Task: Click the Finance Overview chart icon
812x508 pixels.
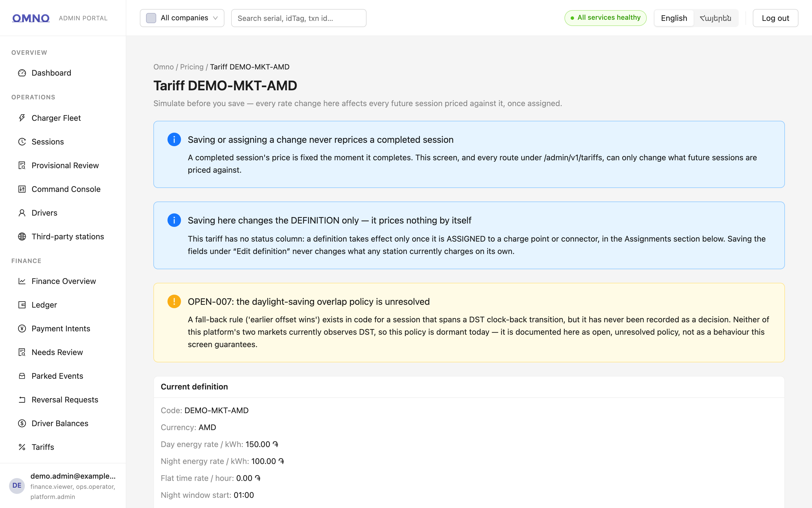Action: click(22, 281)
